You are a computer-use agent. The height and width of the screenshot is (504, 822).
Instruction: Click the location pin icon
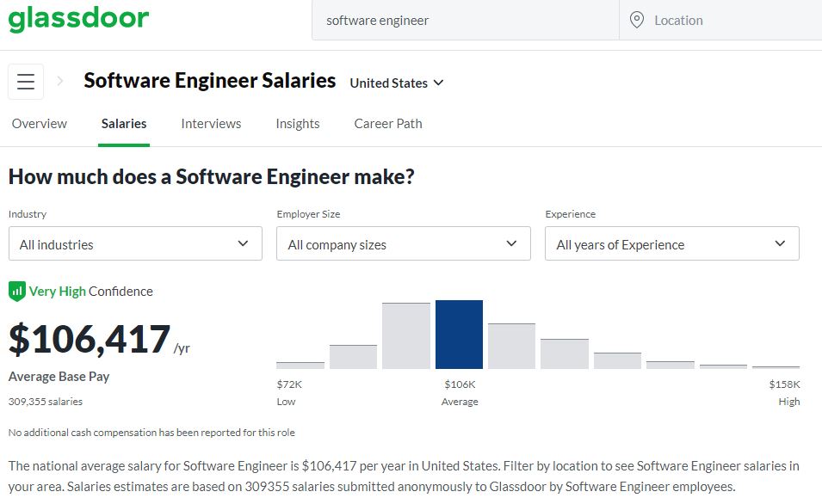[635, 20]
